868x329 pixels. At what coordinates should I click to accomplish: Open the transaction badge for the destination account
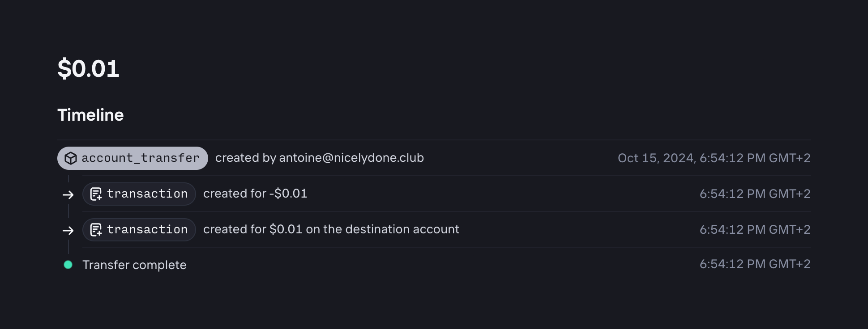(x=139, y=230)
